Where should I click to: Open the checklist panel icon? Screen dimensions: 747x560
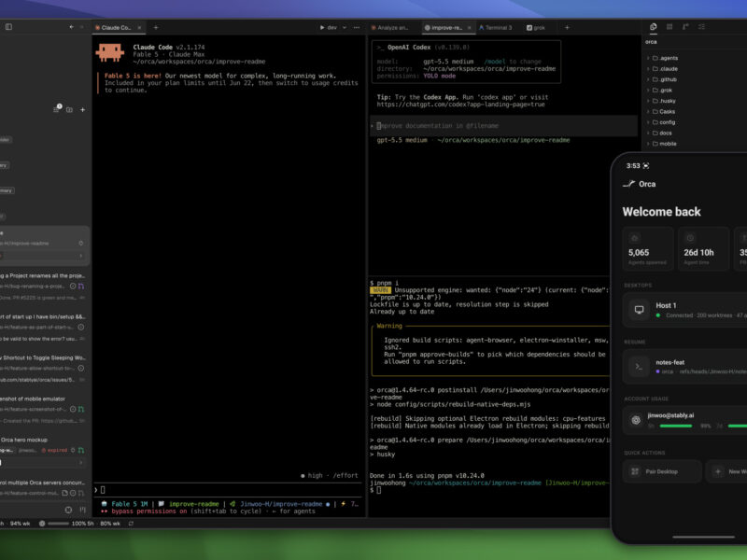(x=702, y=27)
